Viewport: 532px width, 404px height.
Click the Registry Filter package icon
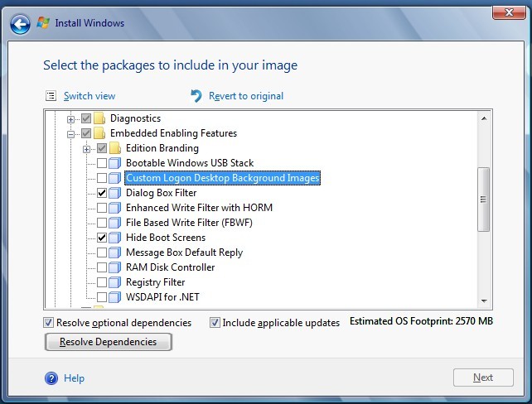click(115, 282)
